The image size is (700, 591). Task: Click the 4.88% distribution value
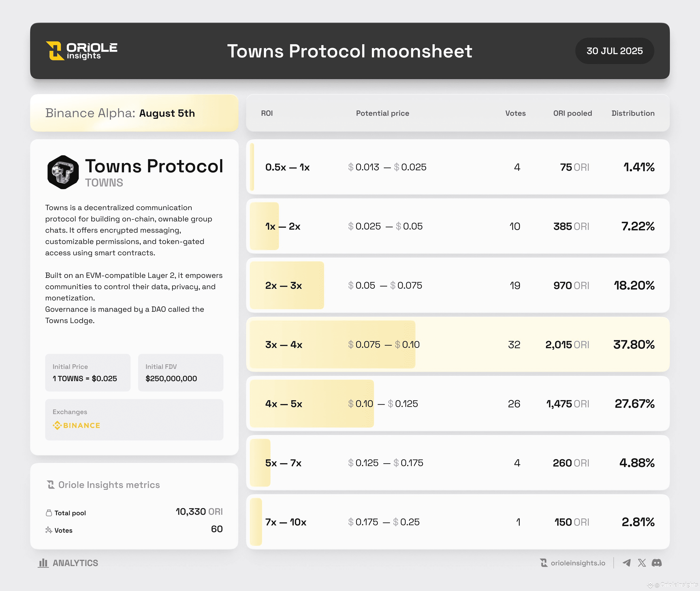(637, 463)
